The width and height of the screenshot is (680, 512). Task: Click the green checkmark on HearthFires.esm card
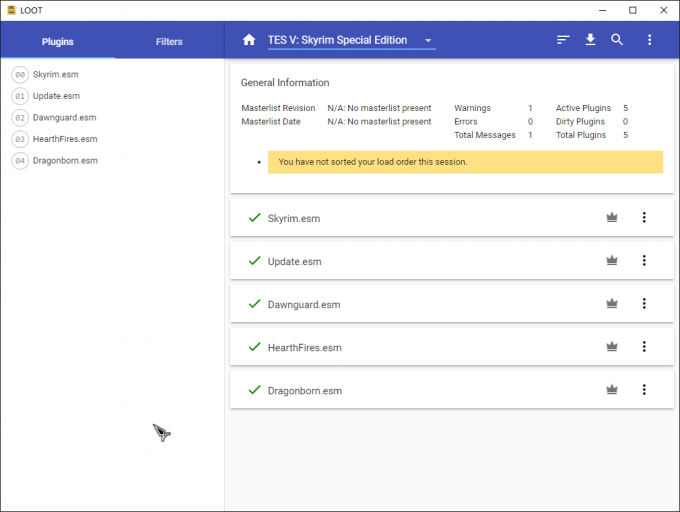tap(255, 347)
